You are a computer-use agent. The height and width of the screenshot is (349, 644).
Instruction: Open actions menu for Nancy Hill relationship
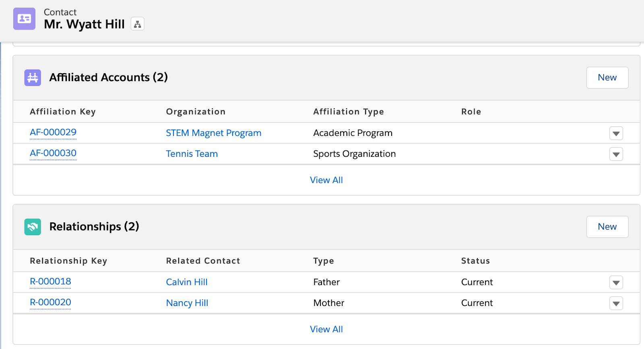616,304
